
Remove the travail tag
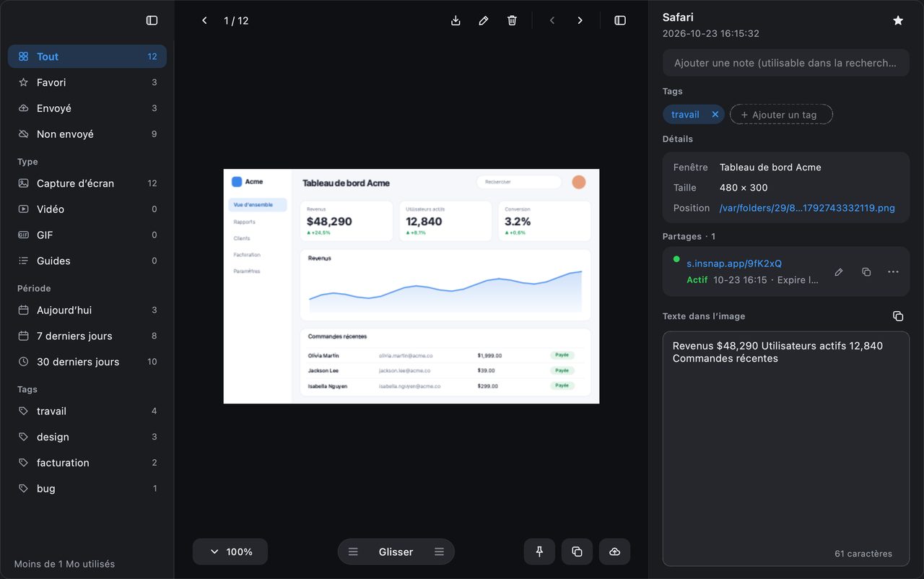coord(715,114)
